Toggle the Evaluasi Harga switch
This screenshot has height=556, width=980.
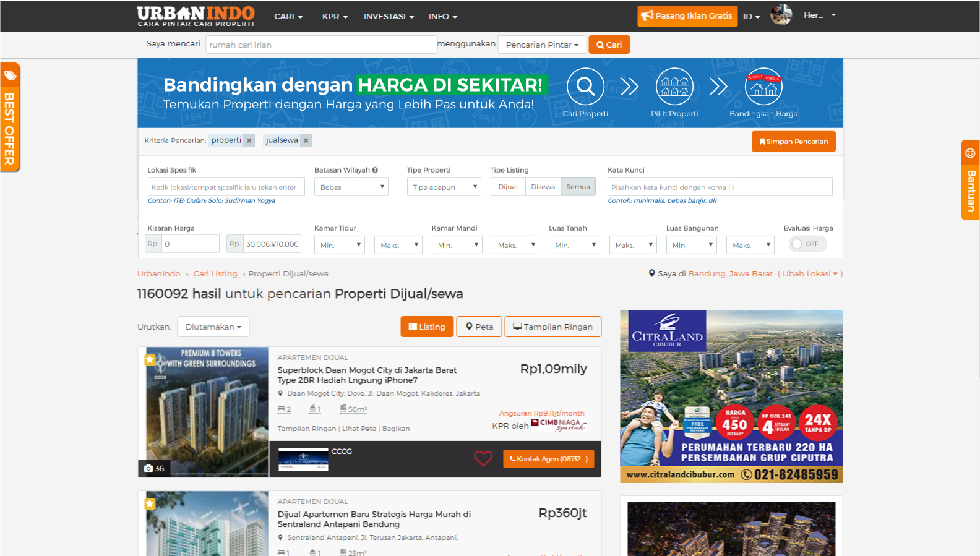coord(807,244)
